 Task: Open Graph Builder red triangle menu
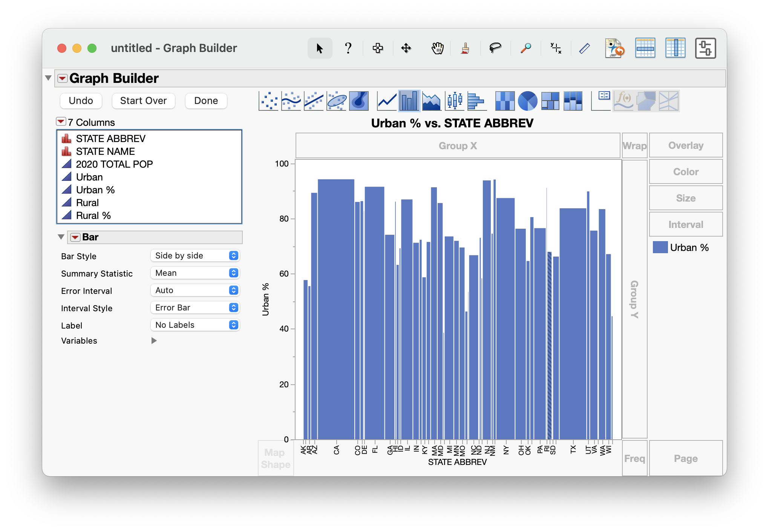pyautogui.click(x=62, y=78)
